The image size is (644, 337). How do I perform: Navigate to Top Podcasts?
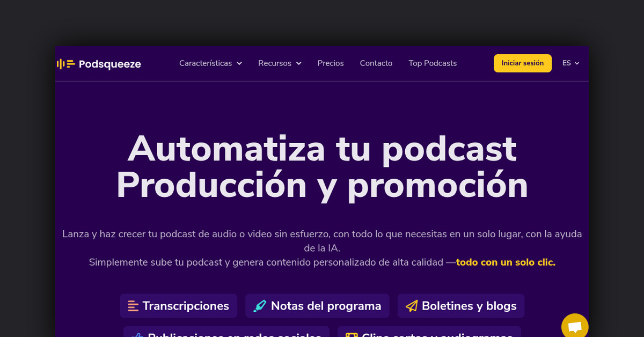[x=433, y=63]
